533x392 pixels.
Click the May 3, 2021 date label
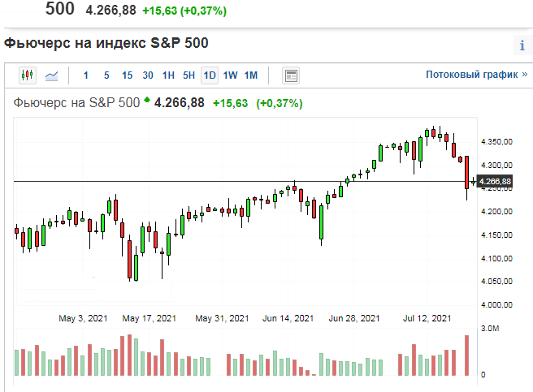pos(83,318)
